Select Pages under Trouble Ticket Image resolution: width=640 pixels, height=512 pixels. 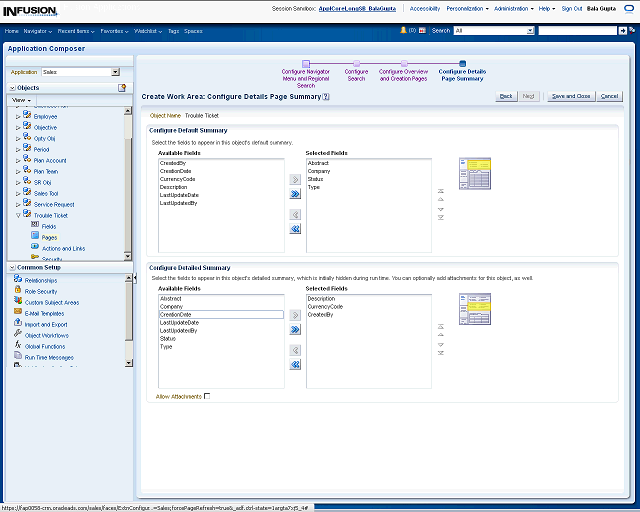click(49, 237)
